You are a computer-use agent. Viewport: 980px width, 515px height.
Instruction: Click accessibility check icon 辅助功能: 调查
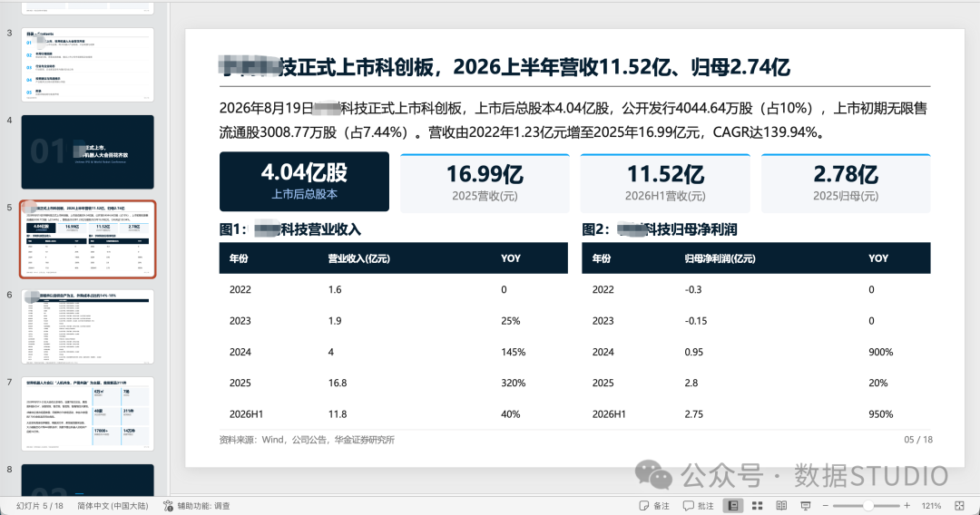tap(197, 506)
